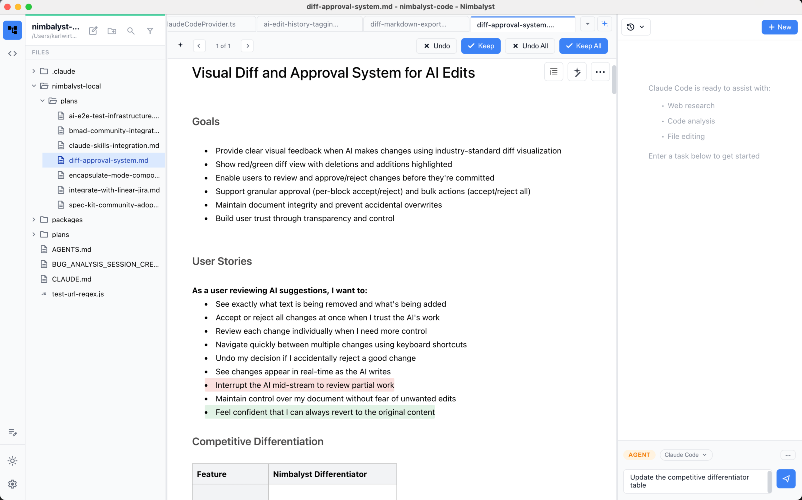Expand the root plans folder
The width and height of the screenshot is (802, 500).
(x=34, y=234)
